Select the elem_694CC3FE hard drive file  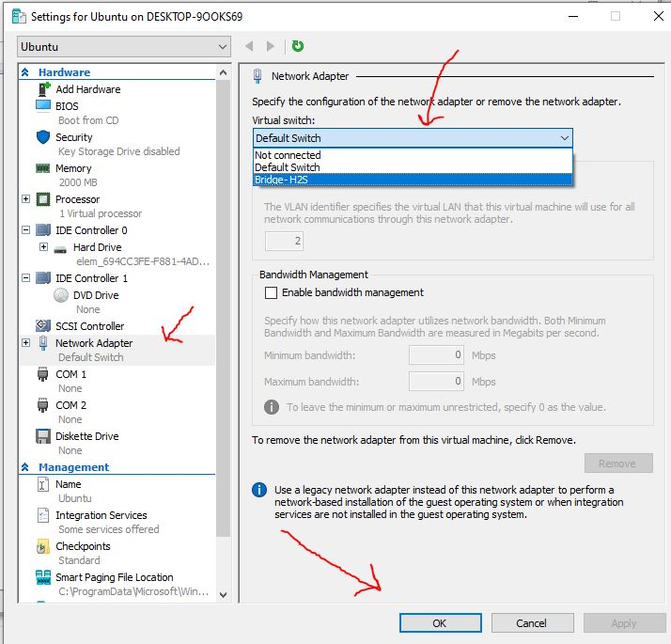143,261
